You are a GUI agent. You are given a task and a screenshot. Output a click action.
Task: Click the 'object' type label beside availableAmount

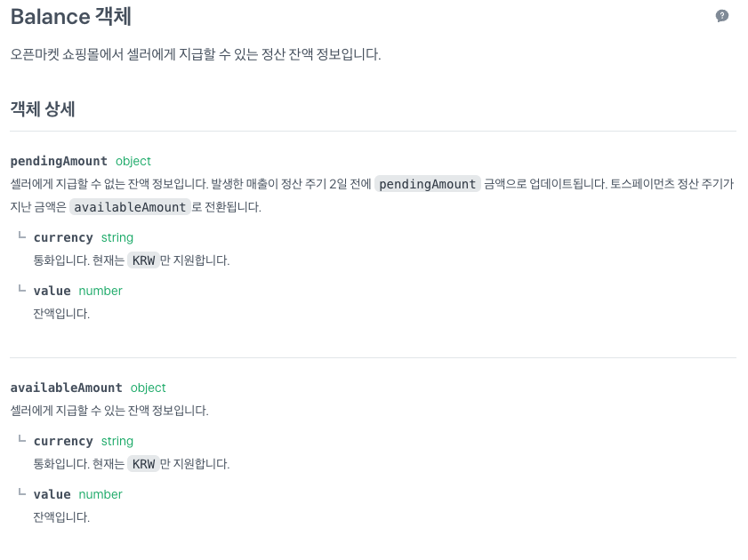[149, 388]
